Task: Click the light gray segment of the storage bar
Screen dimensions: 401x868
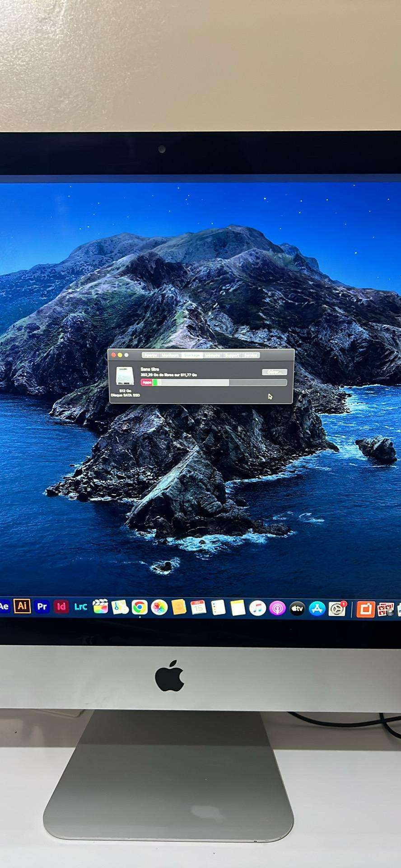Action: click(195, 382)
